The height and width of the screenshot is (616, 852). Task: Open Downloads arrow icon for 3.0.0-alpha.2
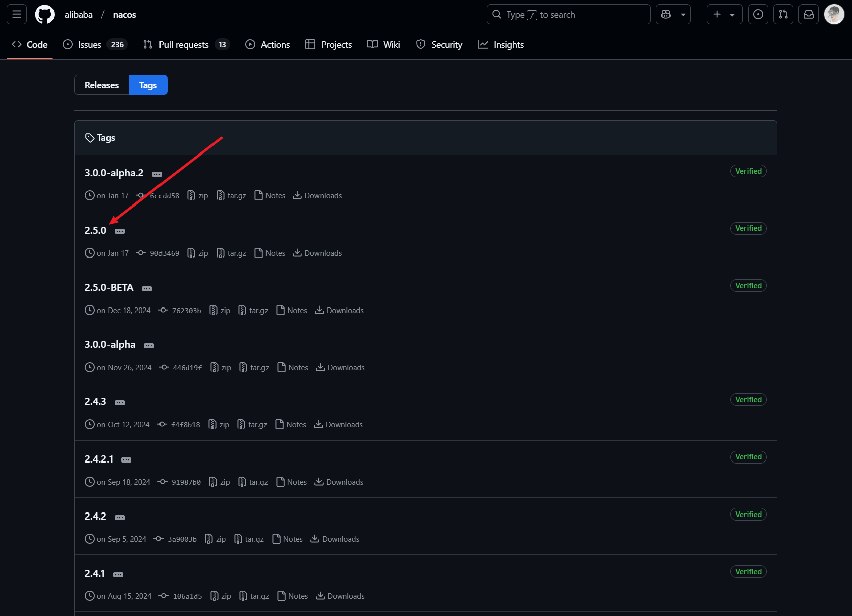tap(298, 195)
